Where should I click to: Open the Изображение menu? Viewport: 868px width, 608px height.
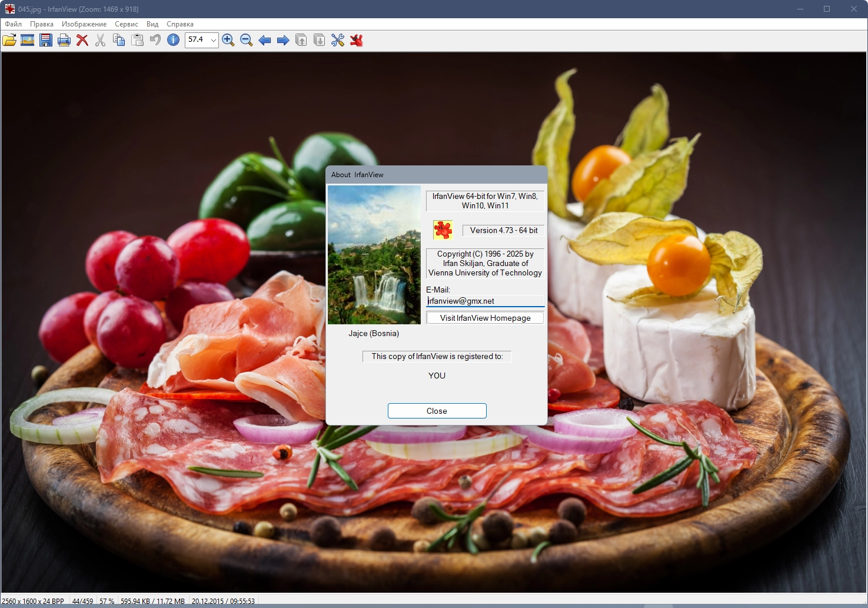pos(84,24)
